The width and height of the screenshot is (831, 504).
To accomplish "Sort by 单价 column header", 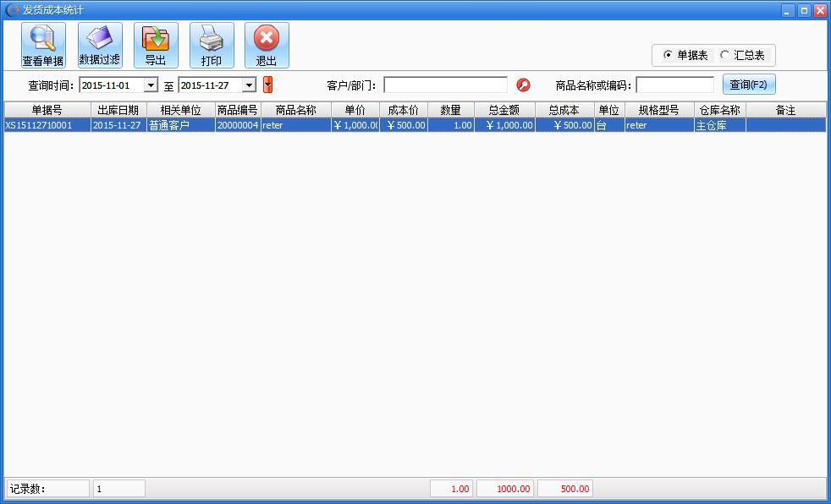I will [x=355, y=110].
